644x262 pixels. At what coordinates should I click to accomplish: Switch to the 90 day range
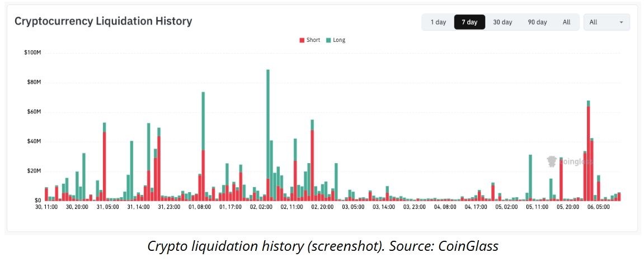pos(537,22)
